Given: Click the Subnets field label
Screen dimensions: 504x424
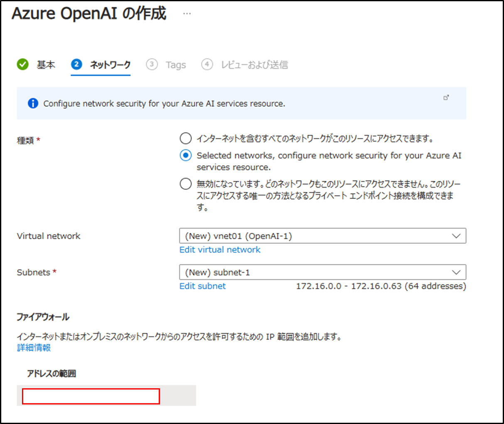Looking at the screenshot, I should (37, 272).
